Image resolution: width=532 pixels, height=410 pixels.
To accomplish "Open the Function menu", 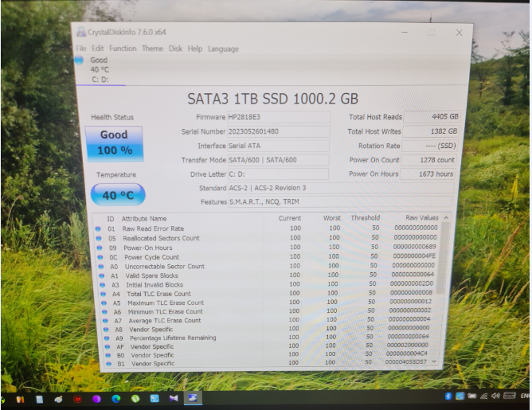I will pos(123,49).
